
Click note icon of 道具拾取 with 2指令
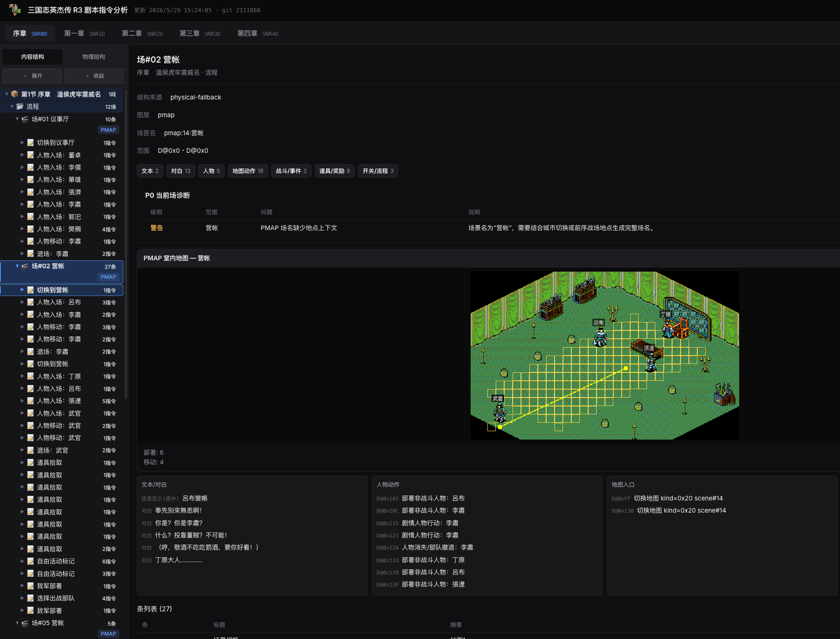(x=31, y=549)
